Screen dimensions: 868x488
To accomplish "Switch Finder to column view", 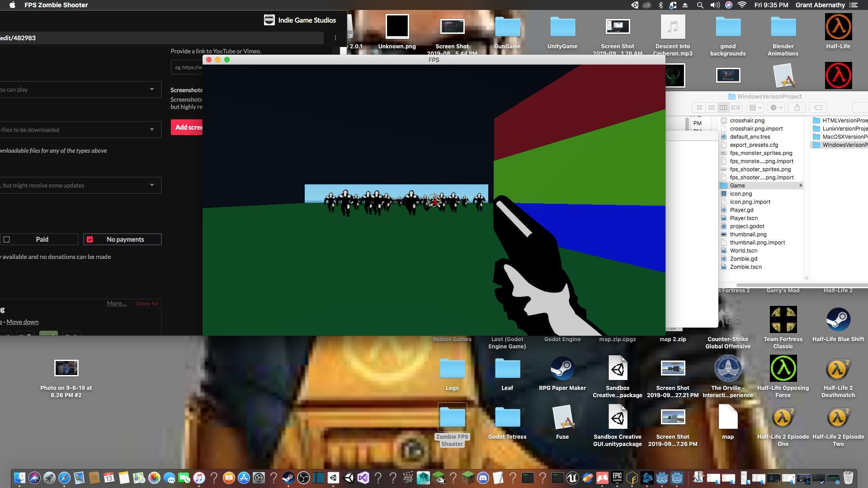I will coord(723,108).
